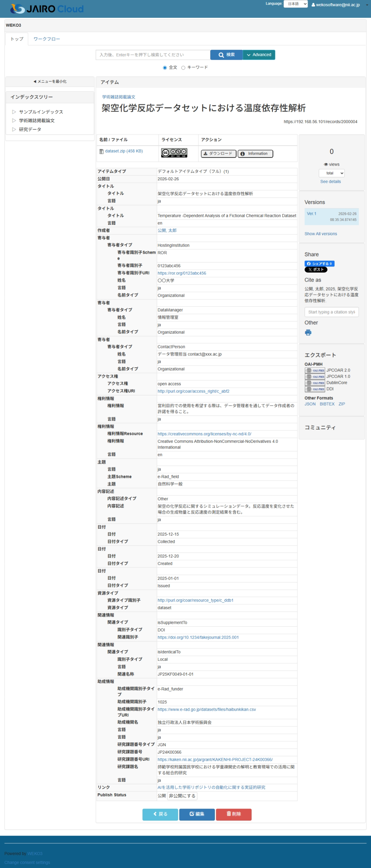Viewport: 371px width, 868px height.
Task: Open the AIを活用した学術リポジトリ link
Action: (211, 787)
